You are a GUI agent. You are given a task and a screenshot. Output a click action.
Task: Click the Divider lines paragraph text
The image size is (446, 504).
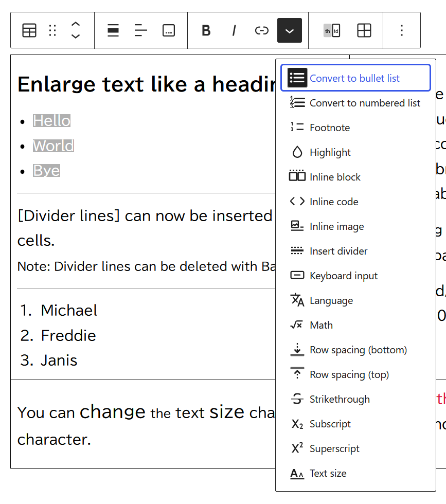tap(146, 228)
